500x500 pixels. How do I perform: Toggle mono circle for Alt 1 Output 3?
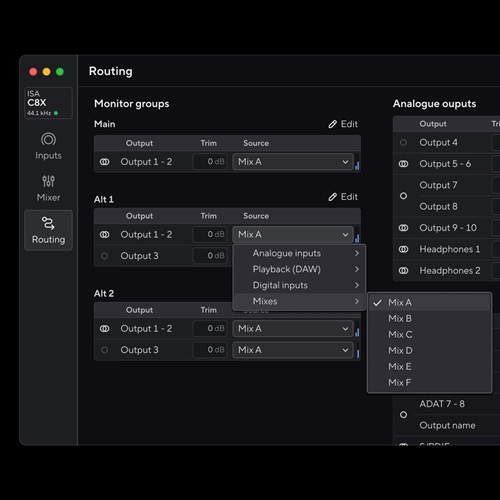(104, 256)
